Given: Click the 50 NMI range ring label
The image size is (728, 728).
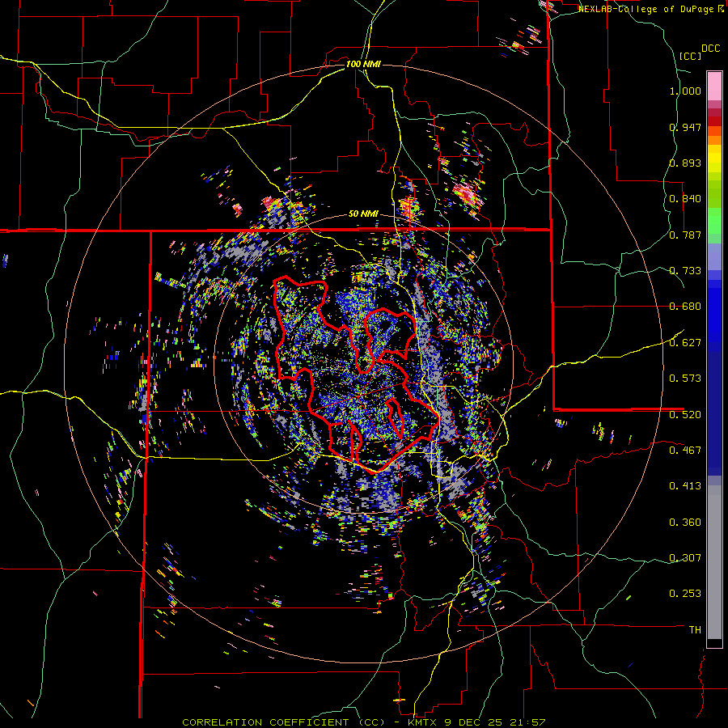Looking at the screenshot, I should point(363,214).
